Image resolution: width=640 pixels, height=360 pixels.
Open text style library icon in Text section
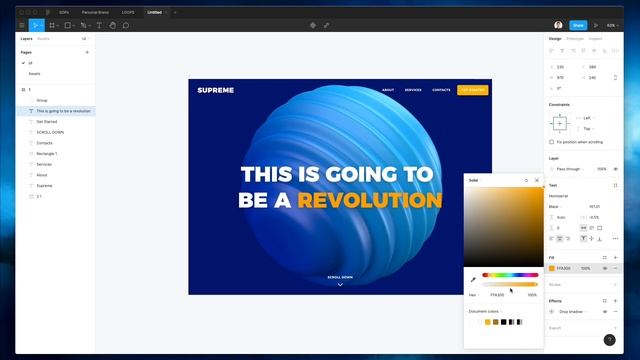point(615,185)
